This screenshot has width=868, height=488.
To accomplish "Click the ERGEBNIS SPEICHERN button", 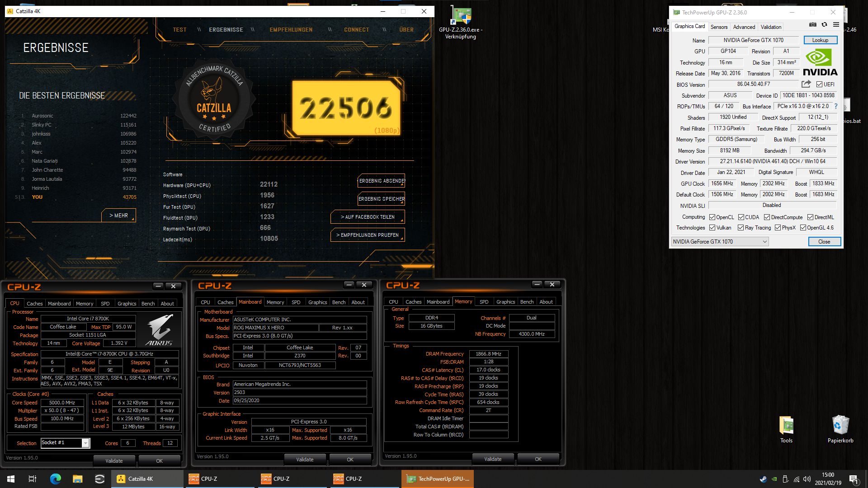I will coord(382,199).
